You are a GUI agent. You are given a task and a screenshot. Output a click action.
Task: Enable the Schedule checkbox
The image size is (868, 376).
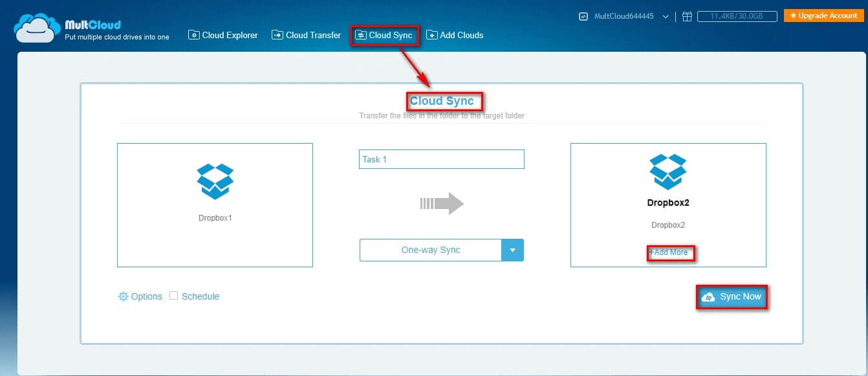(173, 296)
